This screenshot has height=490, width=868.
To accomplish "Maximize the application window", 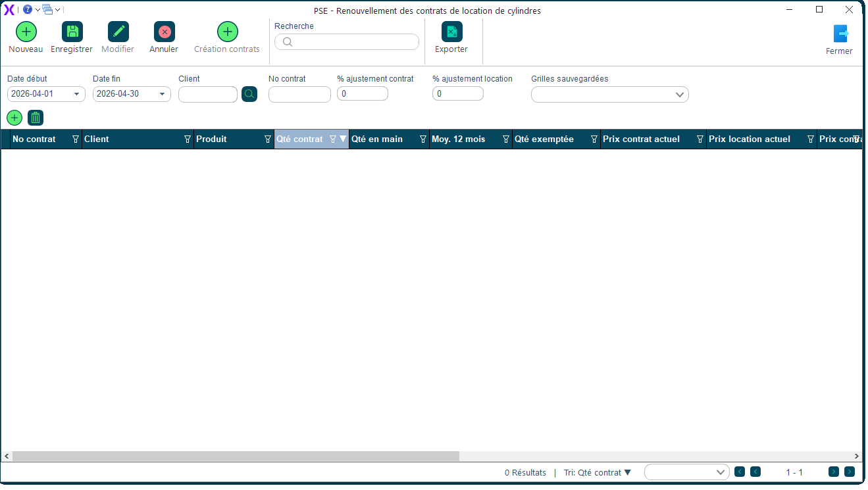I will tap(819, 9).
